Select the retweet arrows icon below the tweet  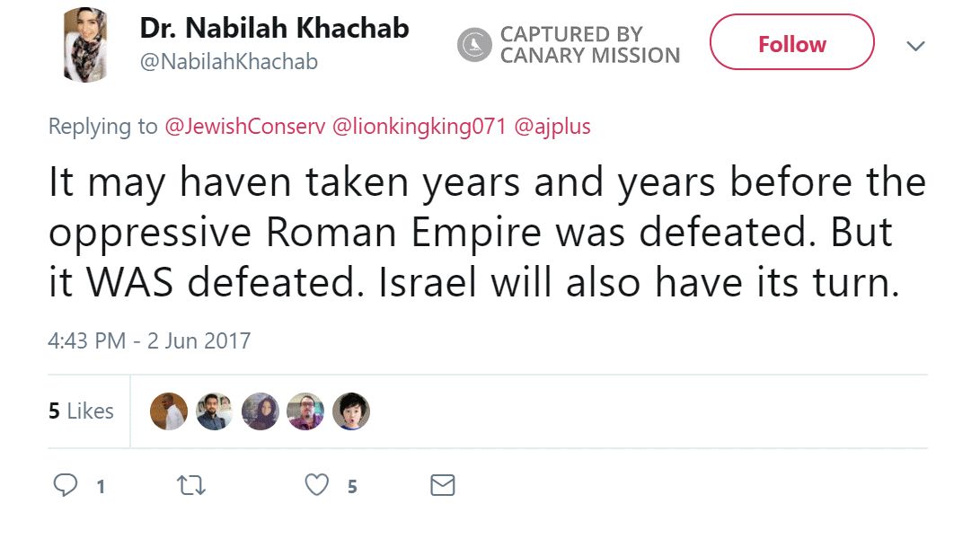click(191, 485)
